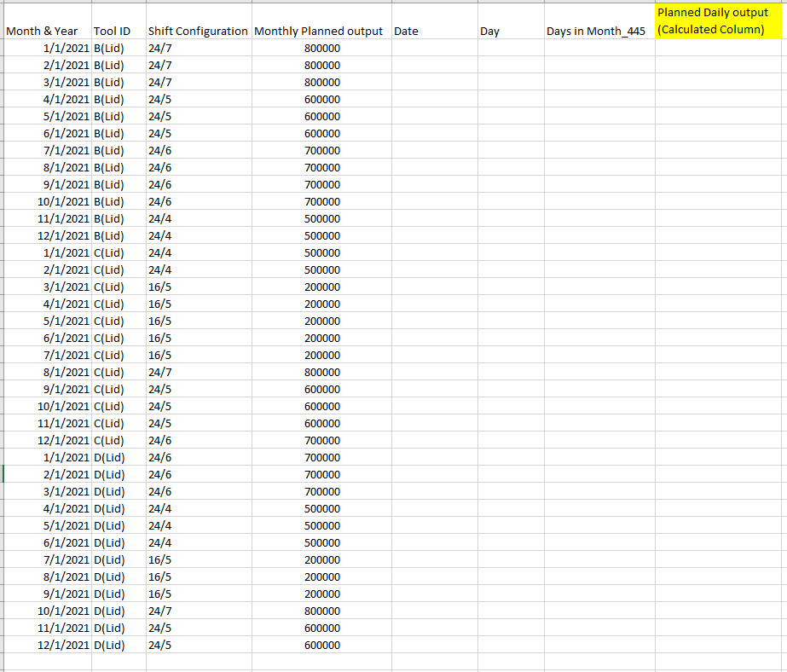Select the yellow 'Planned Daily output' header cell

coord(718,21)
